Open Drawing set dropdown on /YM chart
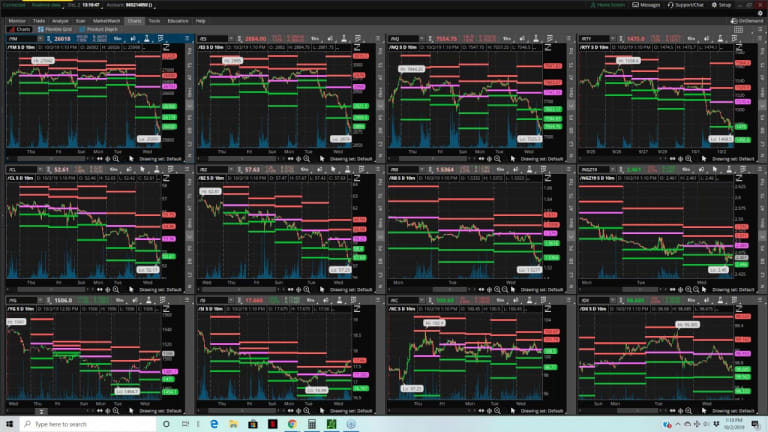This screenshot has width=768, height=432. pyautogui.click(x=161, y=159)
